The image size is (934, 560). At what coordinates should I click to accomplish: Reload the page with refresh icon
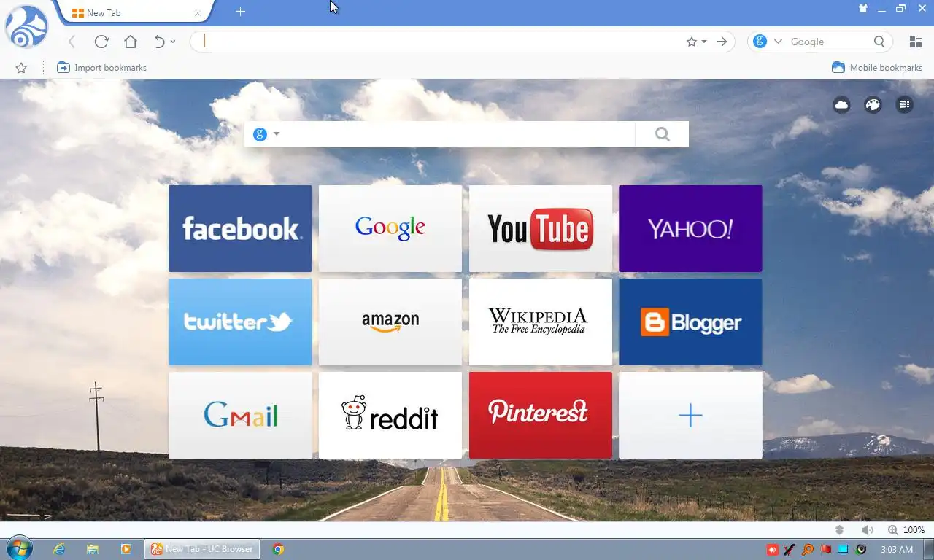pyautogui.click(x=101, y=42)
